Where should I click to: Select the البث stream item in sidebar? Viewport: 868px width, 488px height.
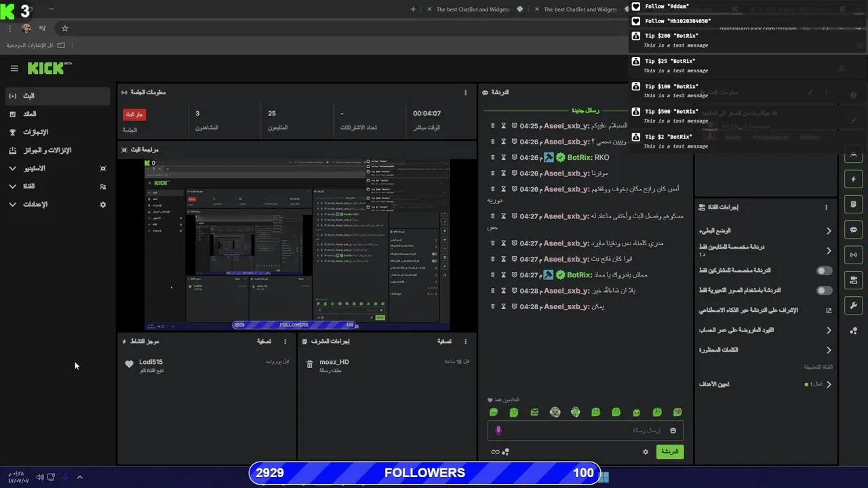click(x=58, y=96)
